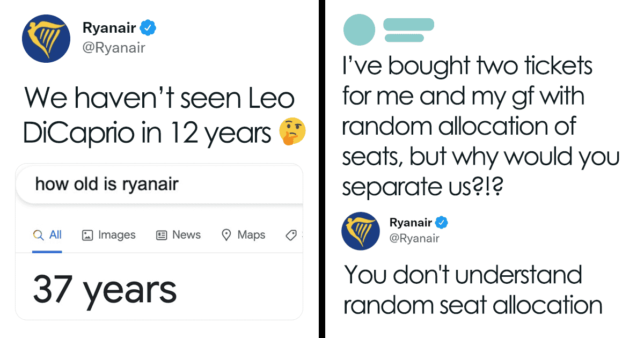Click the price tag icon after Maps

291,235
